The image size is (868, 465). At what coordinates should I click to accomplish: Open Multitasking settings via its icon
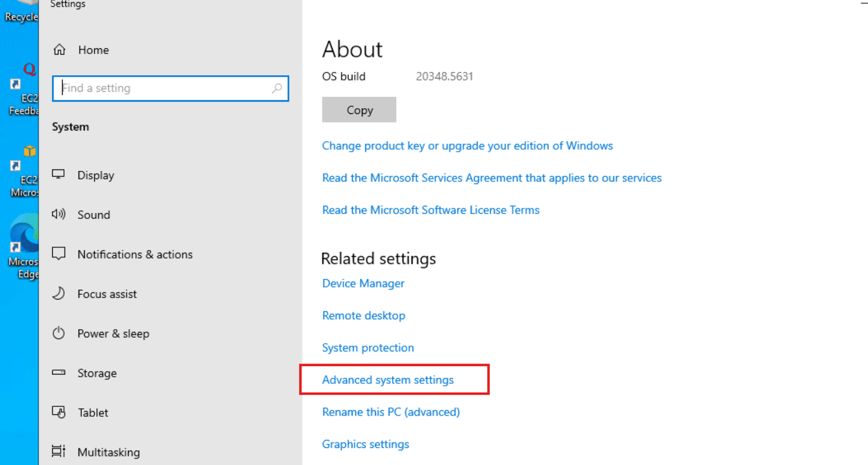click(x=59, y=452)
